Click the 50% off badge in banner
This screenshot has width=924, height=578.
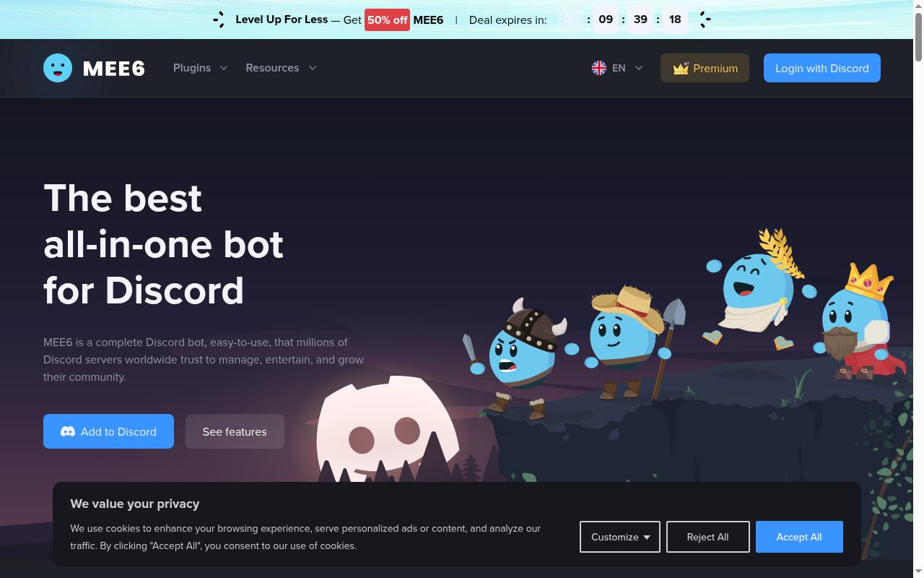pyautogui.click(x=387, y=20)
